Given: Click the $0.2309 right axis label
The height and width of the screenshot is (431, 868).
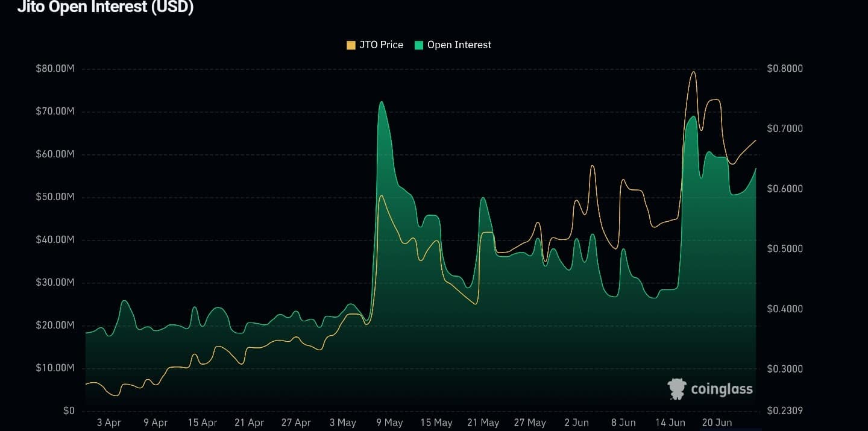Looking at the screenshot, I should click(x=785, y=411).
